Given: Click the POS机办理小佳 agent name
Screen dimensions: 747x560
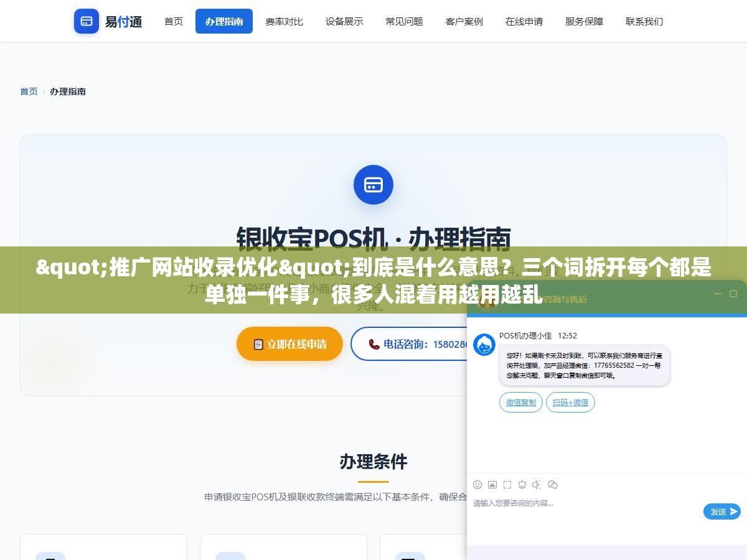Looking at the screenshot, I should point(525,335).
